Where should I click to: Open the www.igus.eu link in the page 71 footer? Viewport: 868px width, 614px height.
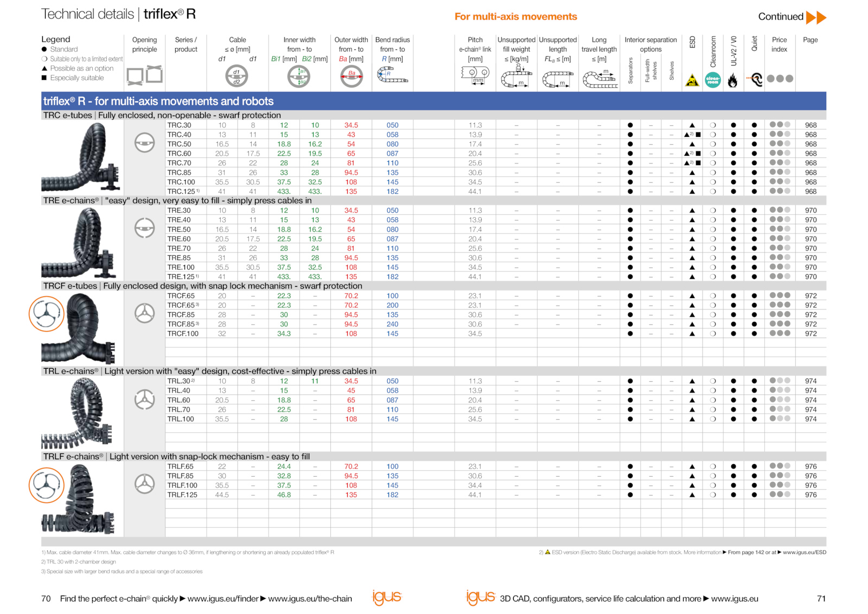(x=735, y=599)
